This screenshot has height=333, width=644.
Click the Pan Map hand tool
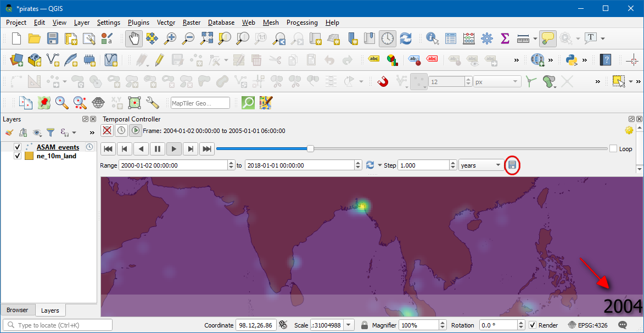(135, 38)
